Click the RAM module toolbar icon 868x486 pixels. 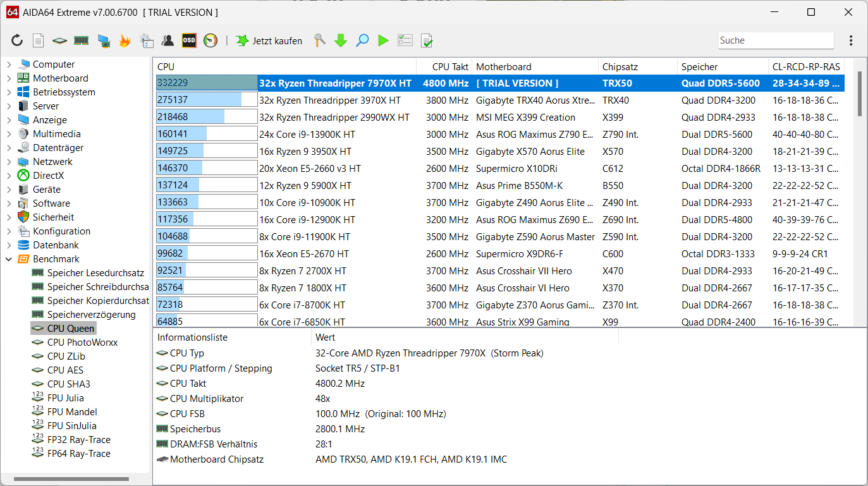tap(81, 40)
